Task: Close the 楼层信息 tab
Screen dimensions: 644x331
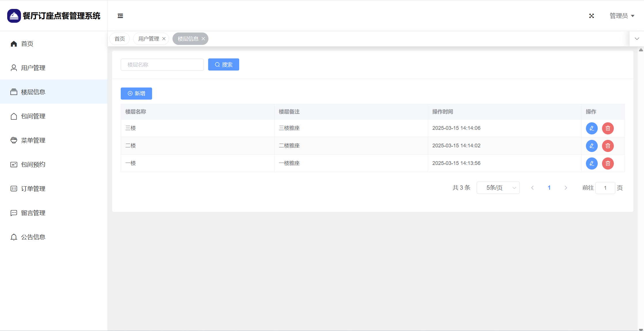Action: (203, 39)
